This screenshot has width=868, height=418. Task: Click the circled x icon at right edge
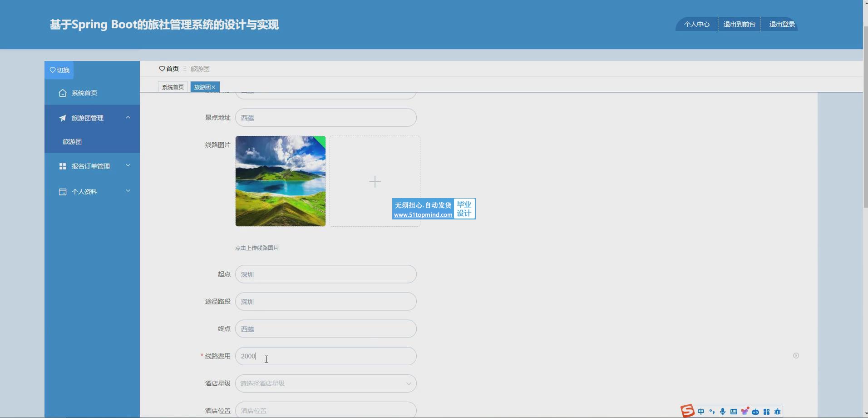pos(796,356)
